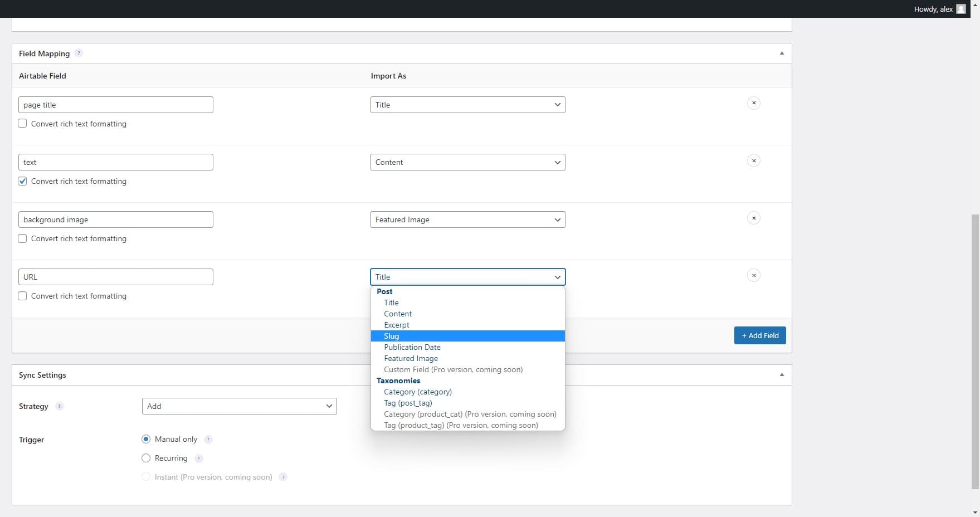Collapse the Field Mapping section
980x517 pixels.
tap(782, 53)
